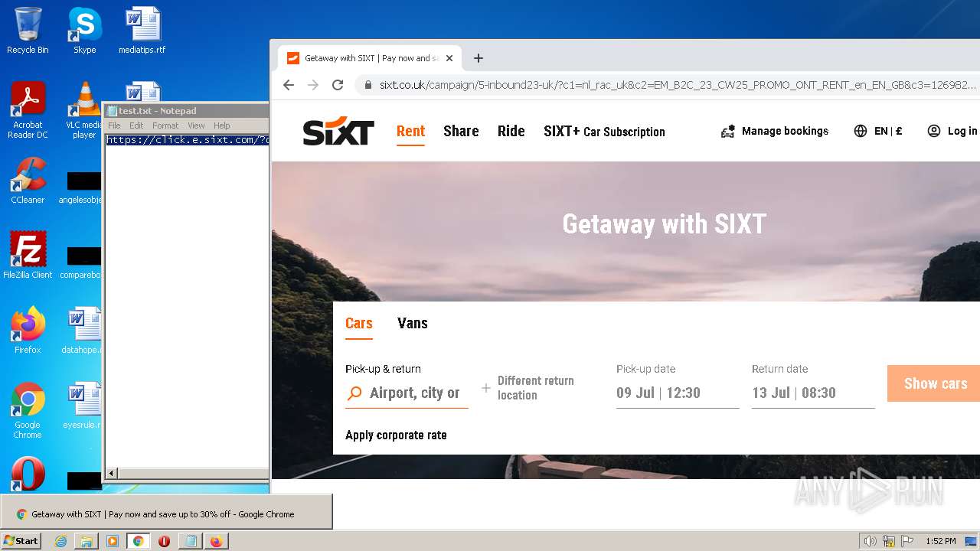The image size is (980, 551).
Task: Select the Share navigation tab
Action: pos(461,131)
